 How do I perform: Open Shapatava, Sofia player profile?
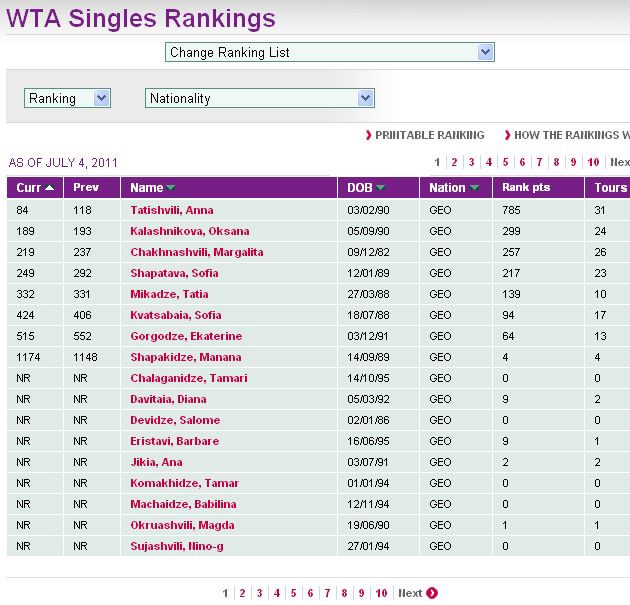(174, 273)
